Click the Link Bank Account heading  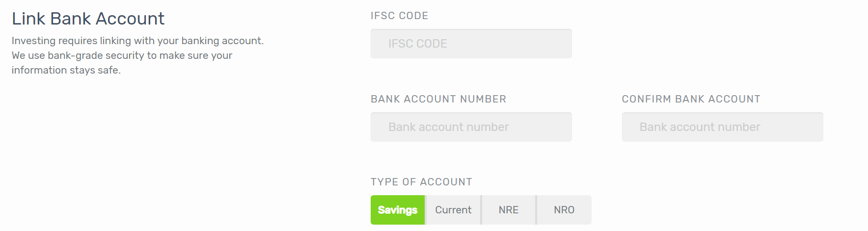point(88,19)
